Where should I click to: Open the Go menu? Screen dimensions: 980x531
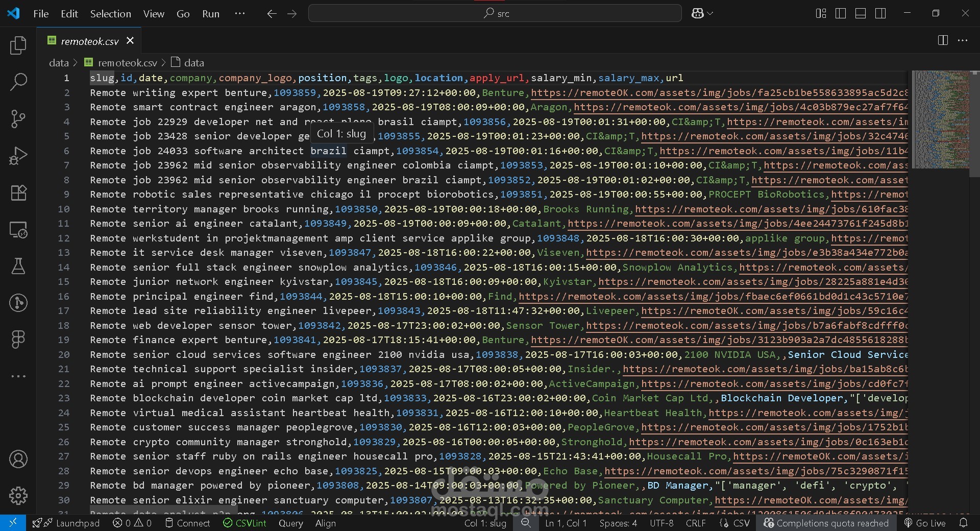click(x=183, y=14)
